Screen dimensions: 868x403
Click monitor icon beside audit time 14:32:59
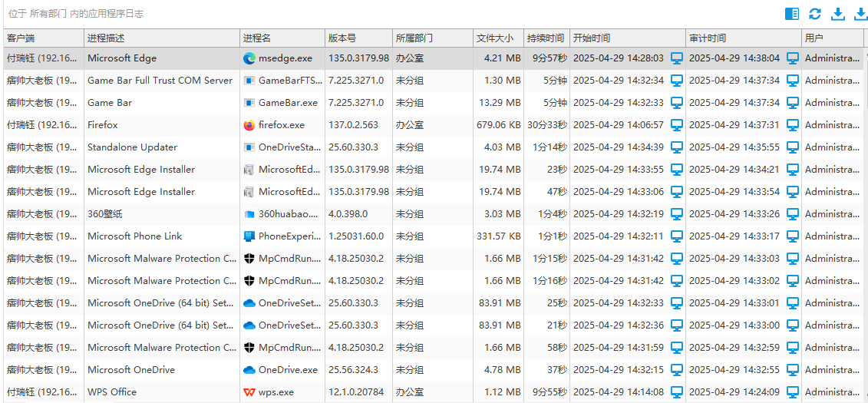click(793, 348)
